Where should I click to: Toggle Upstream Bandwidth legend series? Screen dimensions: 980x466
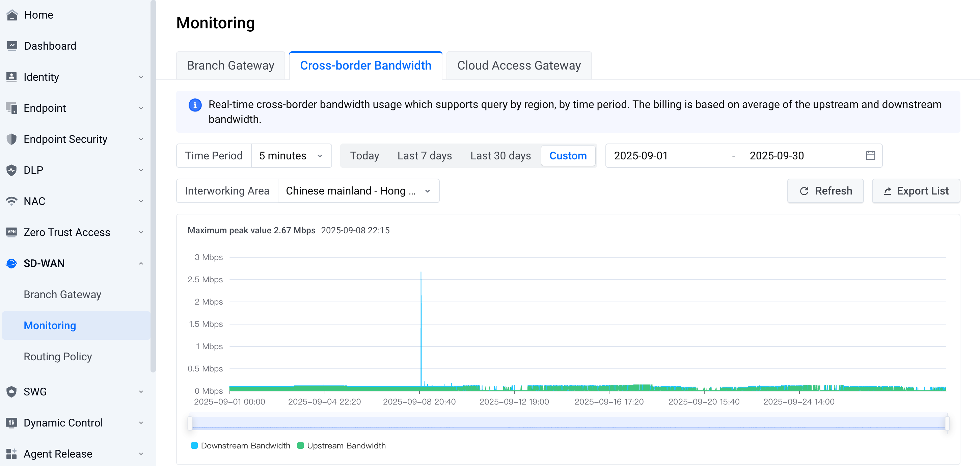341,445
